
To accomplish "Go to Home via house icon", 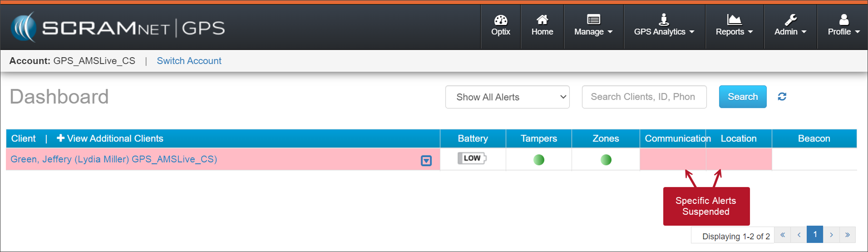I will click(542, 20).
